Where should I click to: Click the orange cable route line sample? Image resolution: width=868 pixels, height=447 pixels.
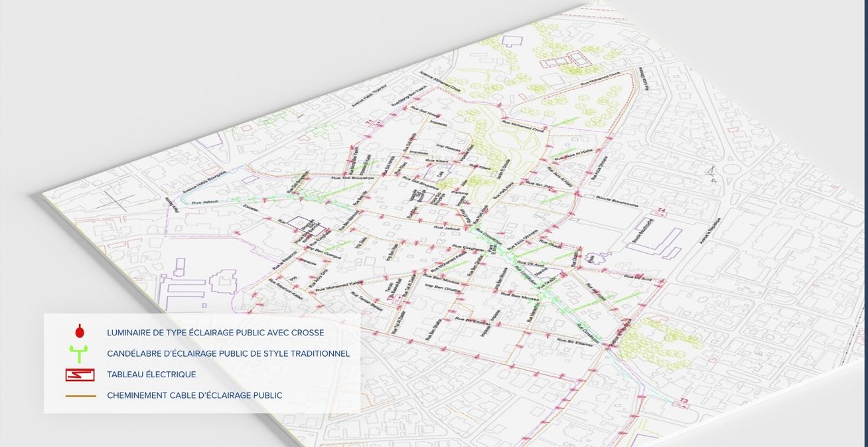[80, 396]
